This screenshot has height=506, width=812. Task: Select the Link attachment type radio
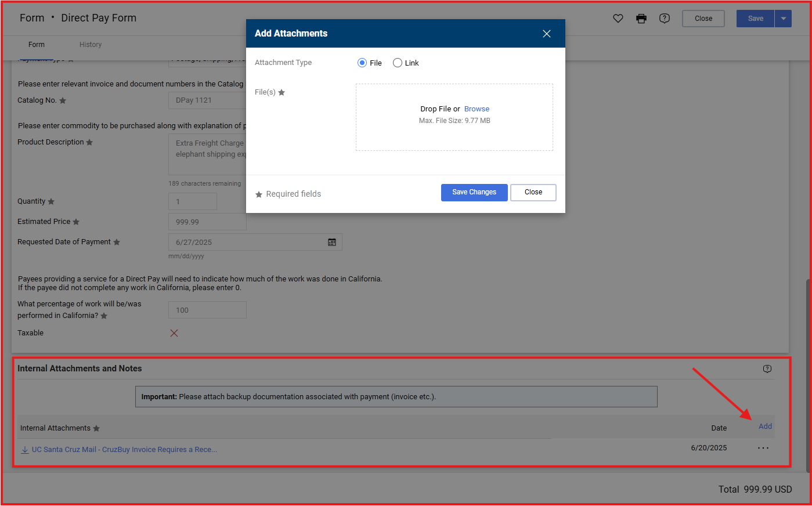(398, 63)
